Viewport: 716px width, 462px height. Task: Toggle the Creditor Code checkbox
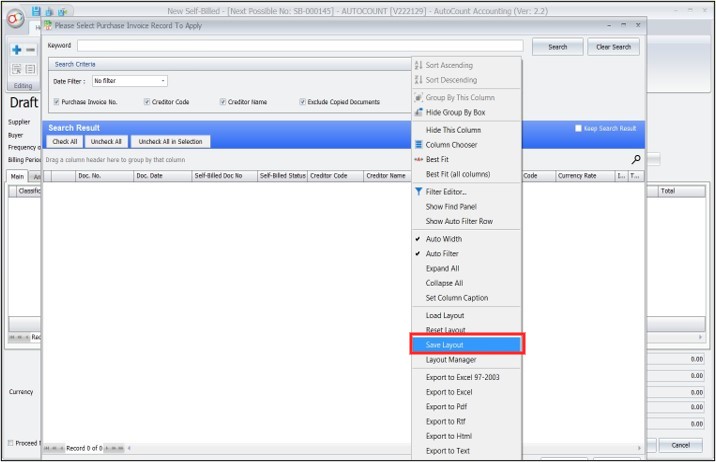[147, 102]
